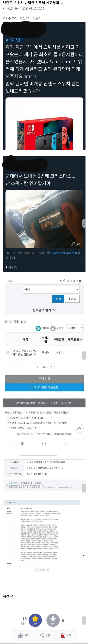
Task: Tap the Android home button
Action: [44, 443]
